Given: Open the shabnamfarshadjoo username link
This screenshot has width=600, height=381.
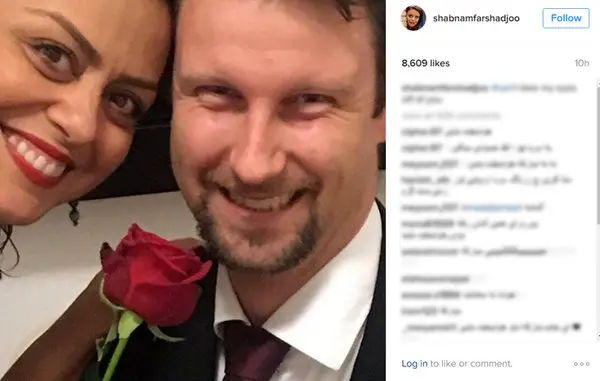Looking at the screenshot, I should 476,18.
